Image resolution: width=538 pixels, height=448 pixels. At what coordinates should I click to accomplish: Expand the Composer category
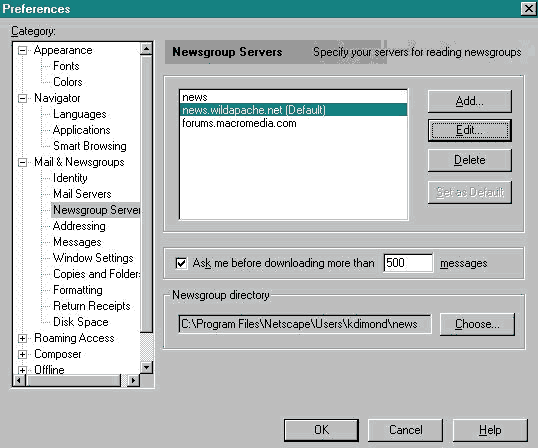[22, 354]
